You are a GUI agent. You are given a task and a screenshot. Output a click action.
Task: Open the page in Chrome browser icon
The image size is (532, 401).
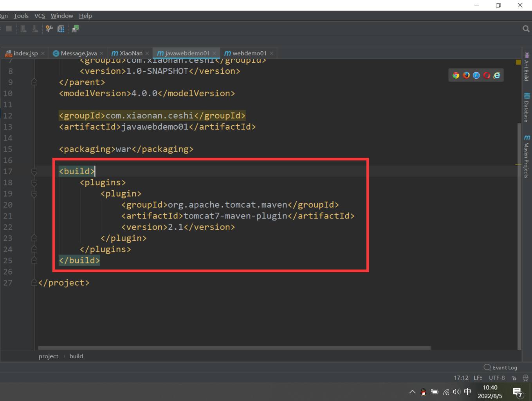[456, 75]
